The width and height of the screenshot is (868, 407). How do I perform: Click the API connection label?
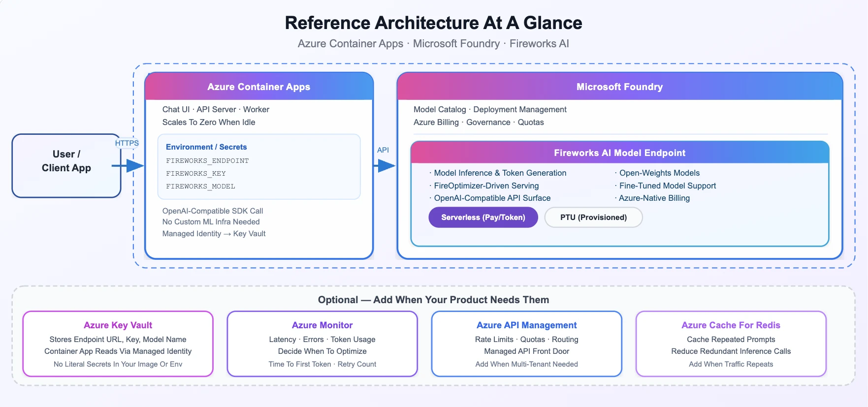point(383,150)
